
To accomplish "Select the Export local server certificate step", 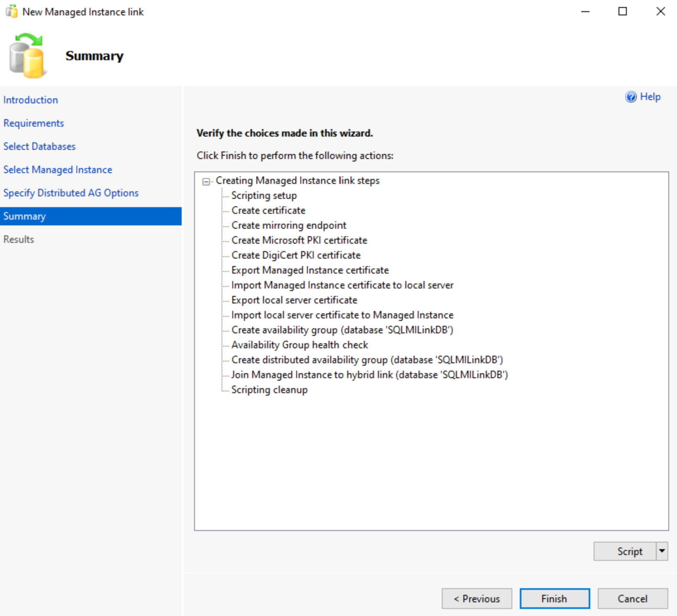I will point(294,300).
